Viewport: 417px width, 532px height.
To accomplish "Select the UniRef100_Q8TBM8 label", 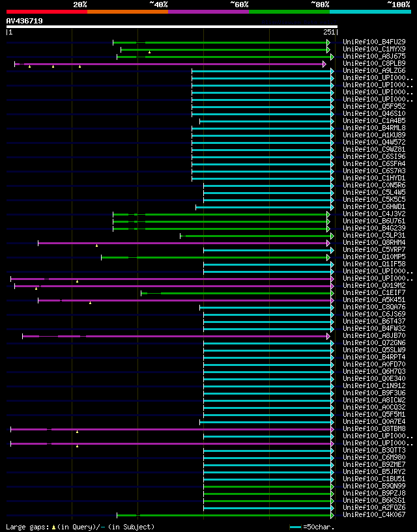I will (x=374, y=429).
